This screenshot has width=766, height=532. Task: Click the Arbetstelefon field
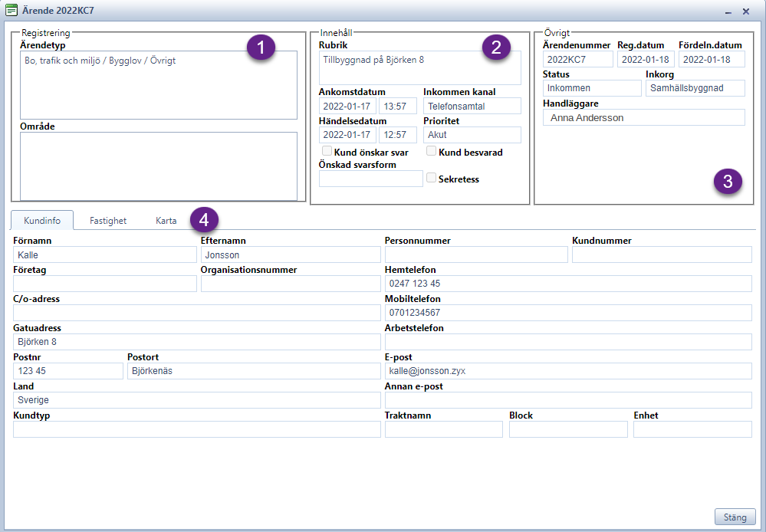tap(568, 341)
